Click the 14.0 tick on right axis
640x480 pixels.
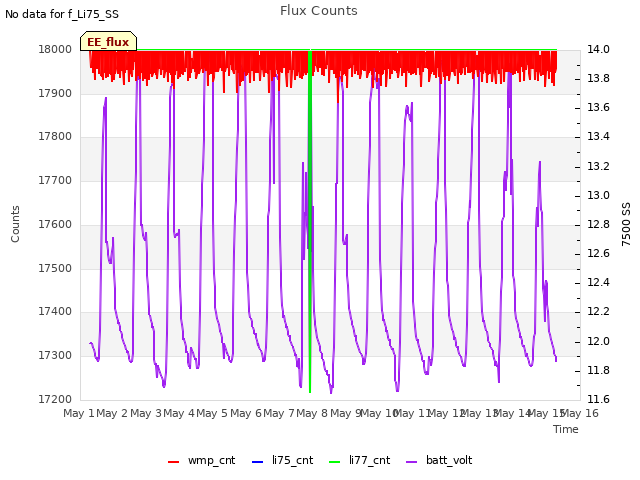598,49
